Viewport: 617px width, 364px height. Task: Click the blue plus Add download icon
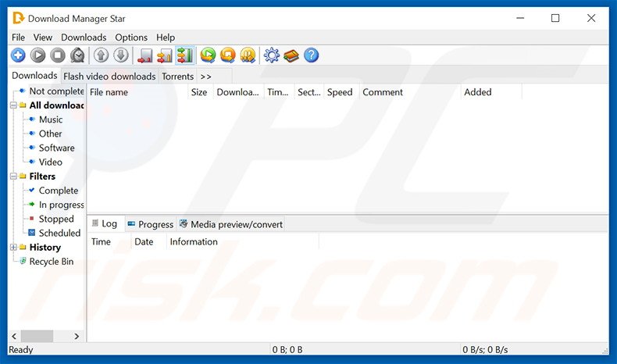click(18, 55)
